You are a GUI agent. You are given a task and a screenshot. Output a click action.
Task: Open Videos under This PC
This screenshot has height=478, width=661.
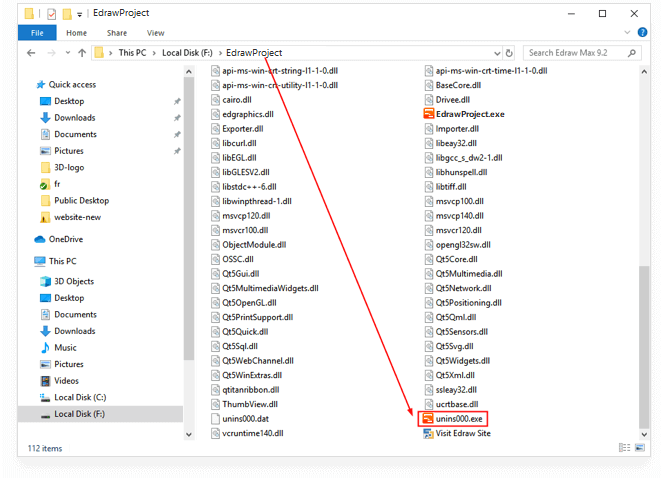[59, 381]
